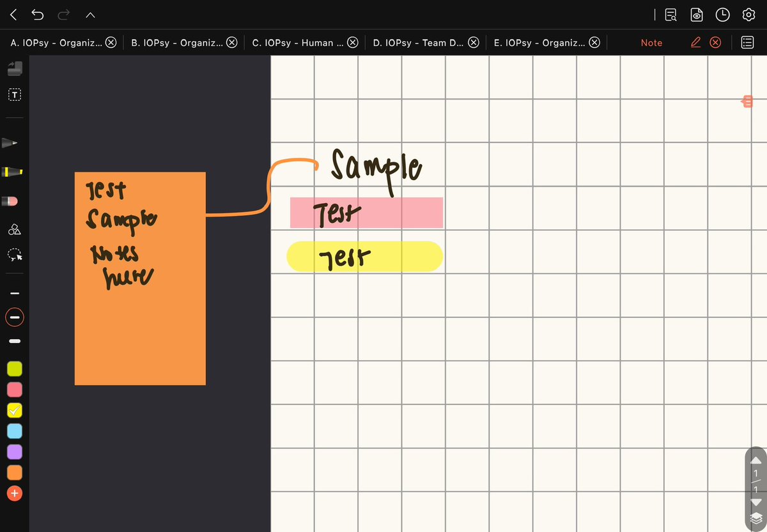The width and height of the screenshot is (767, 532).
Task: Close the Note tab
Action: pyautogui.click(x=715, y=43)
